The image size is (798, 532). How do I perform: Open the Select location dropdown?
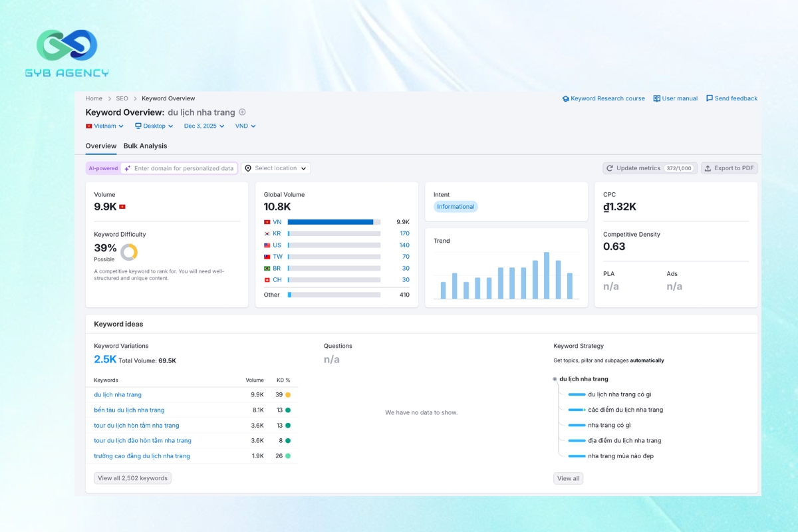point(276,168)
